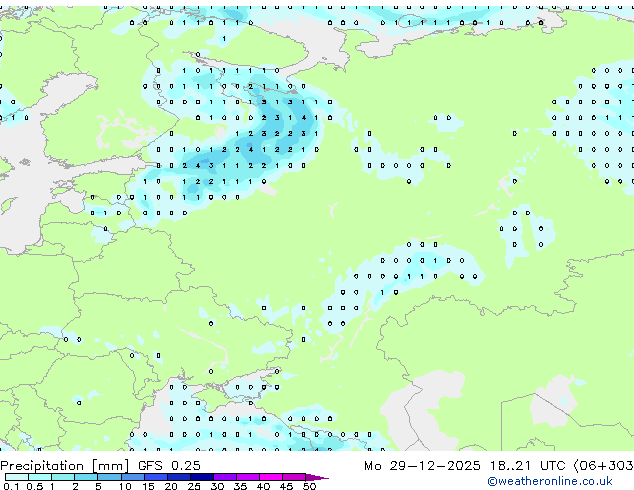
Task: Click the purple arrow at legend end
Action: 317,477
